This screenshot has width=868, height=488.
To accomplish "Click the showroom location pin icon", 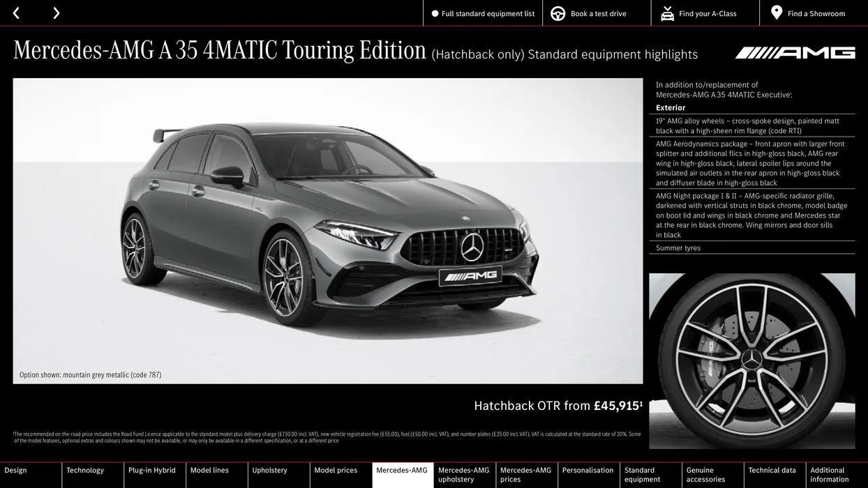I will tap(777, 13).
